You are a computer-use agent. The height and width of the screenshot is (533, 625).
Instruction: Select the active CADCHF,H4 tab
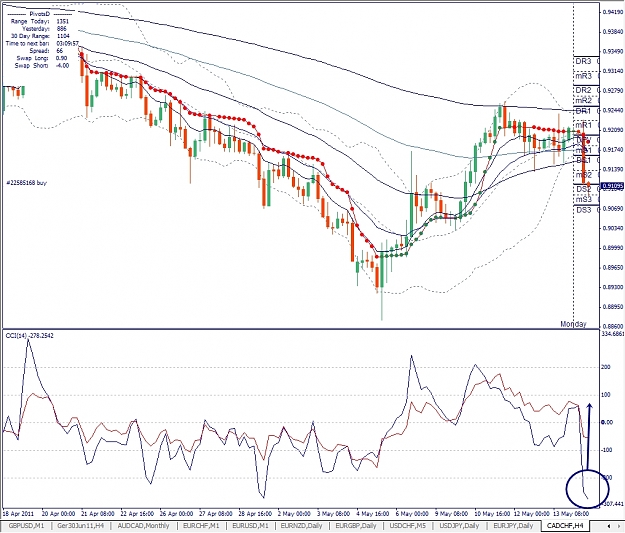[565, 525]
